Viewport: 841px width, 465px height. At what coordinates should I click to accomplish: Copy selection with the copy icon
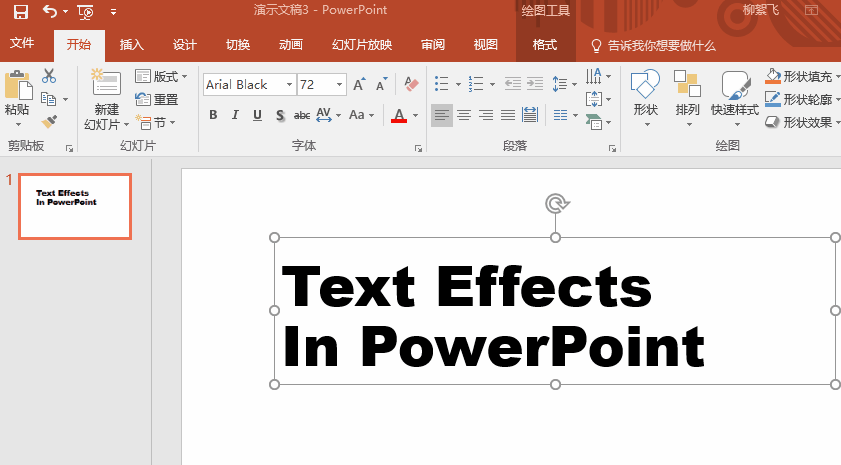click(x=49, y=99)
